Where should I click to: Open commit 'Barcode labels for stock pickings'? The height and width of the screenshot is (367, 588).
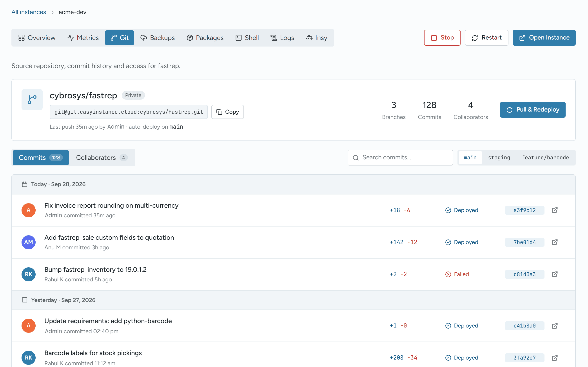pos(93,353)
